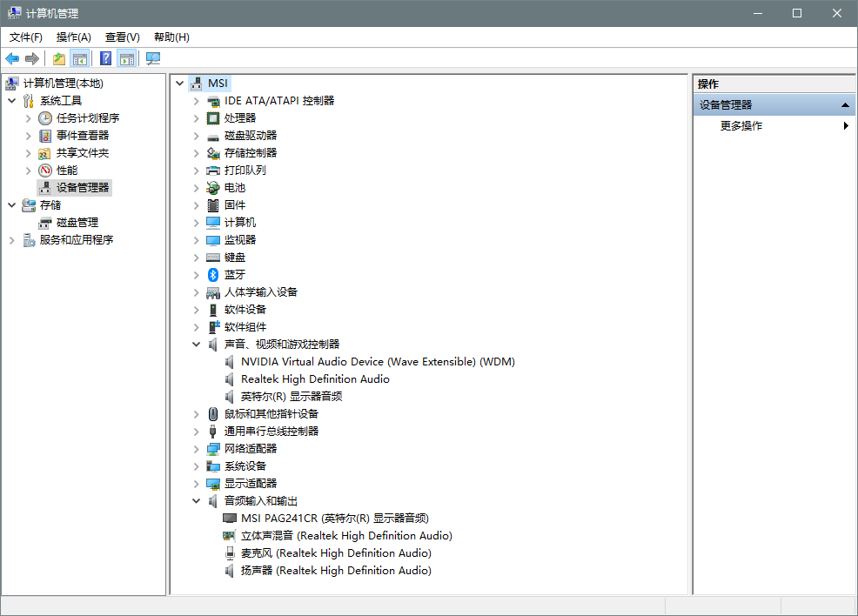Image resolution: width=858 pixels, height=616 pixels.
Task: Click the 电池 battery icon
Action: (213, 188)
